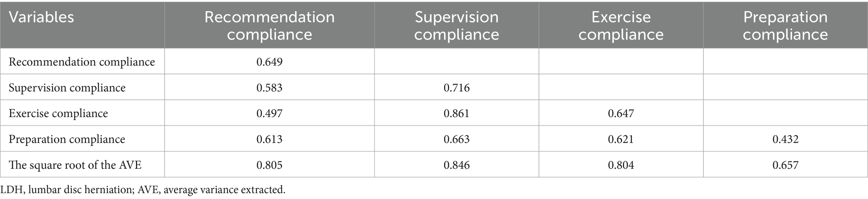
Task: Select the Recommendation compliance row label
Action: tap(82, 62)
